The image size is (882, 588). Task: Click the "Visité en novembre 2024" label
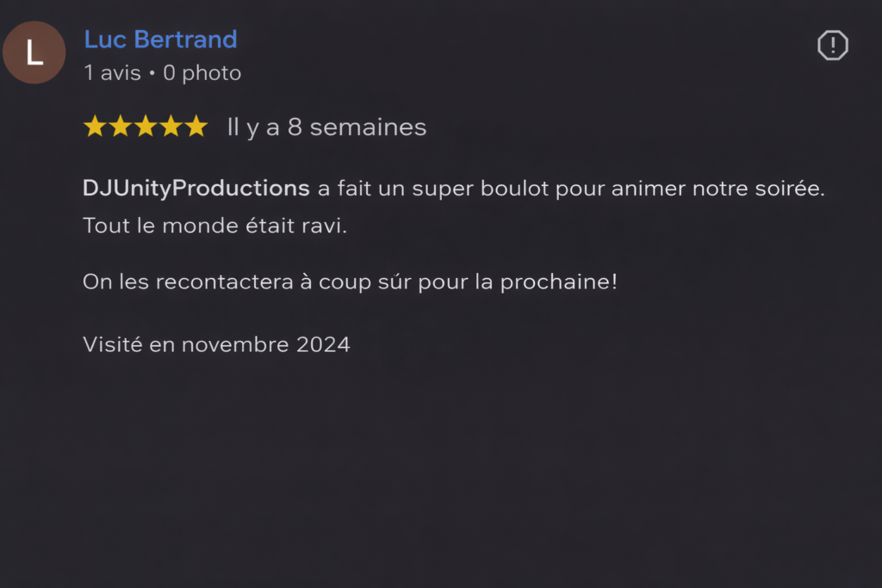pos(216,344)
